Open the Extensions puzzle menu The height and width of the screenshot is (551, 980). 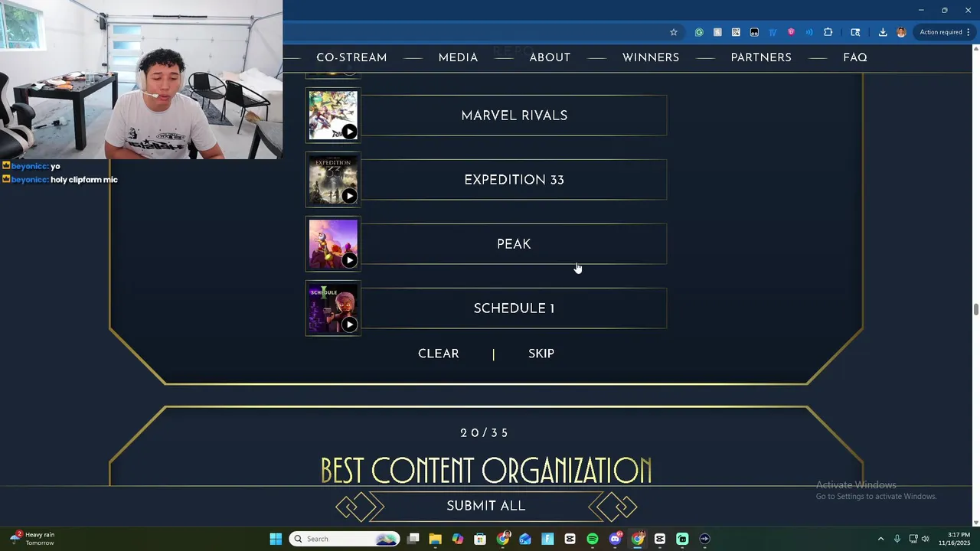[x=828, y=32]
